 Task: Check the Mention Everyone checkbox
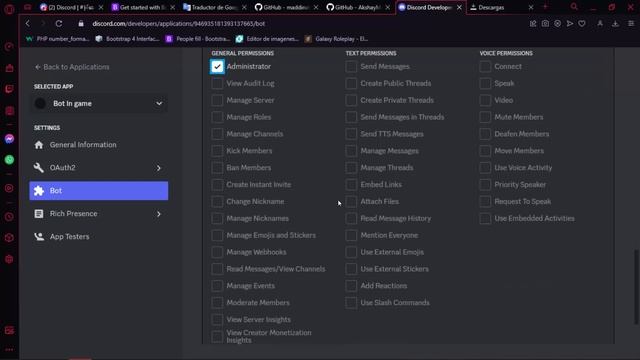click(x=351, y=235)
